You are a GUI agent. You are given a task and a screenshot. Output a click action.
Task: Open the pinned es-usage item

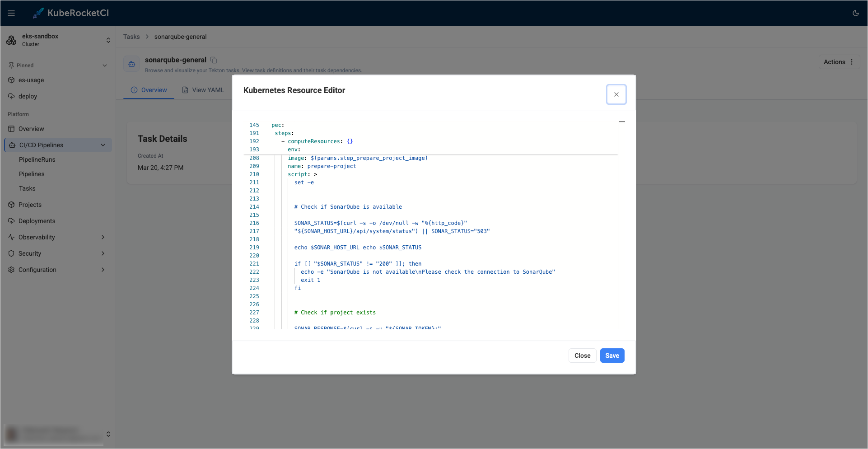pyautogui.click(x=31, y=80)
